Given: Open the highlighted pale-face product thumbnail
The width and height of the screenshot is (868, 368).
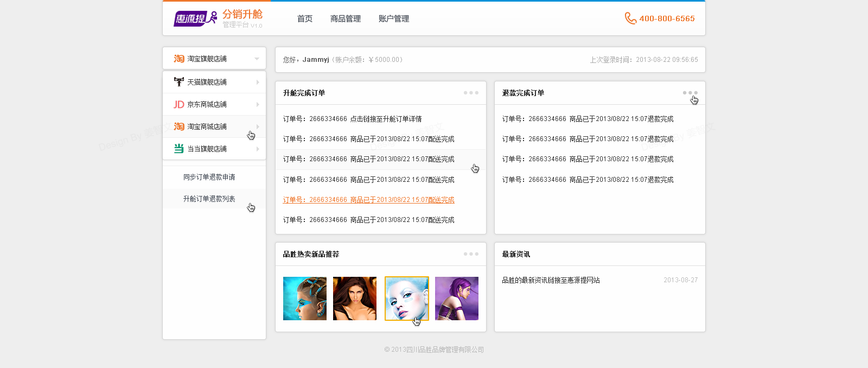Looking at the screenshot, I should pyautogui.click(x=407, y=299).
